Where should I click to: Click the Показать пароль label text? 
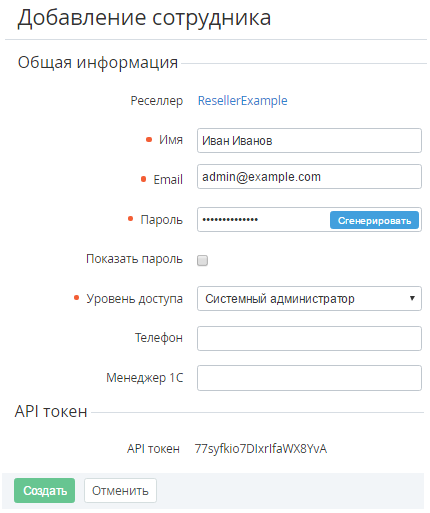tap(134, 259)
